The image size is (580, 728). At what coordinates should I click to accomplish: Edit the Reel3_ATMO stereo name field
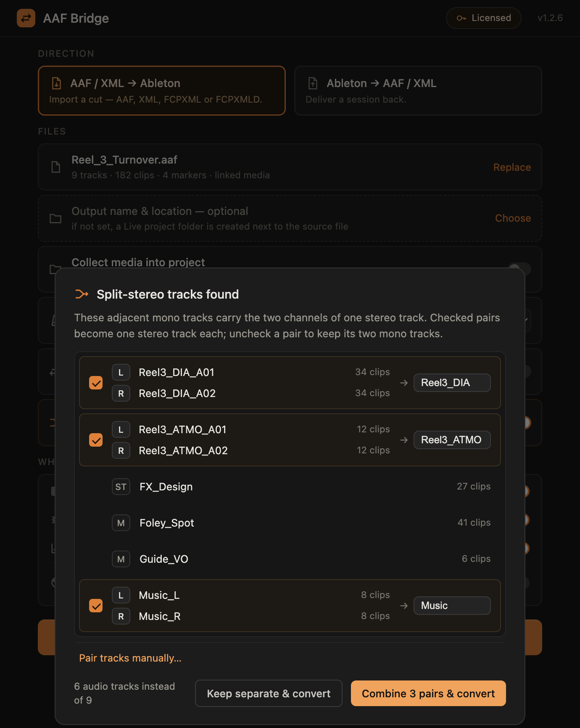click(x=452, y=440)
